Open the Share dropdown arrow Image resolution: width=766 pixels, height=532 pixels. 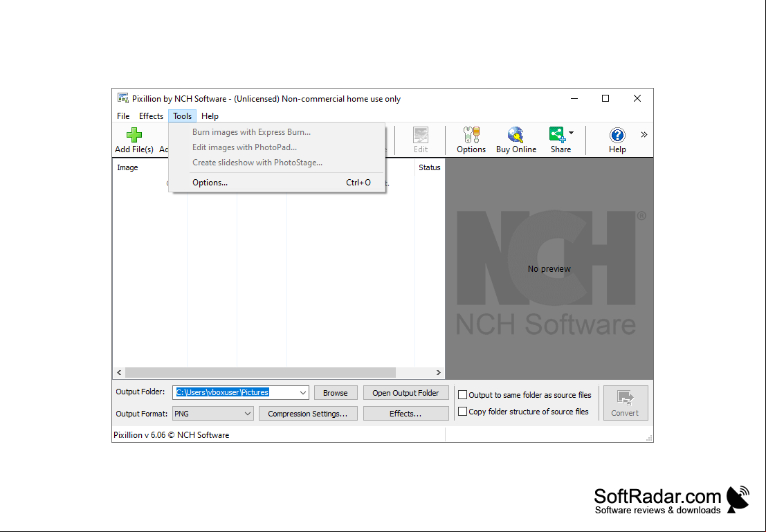click(x=571, y=133)
